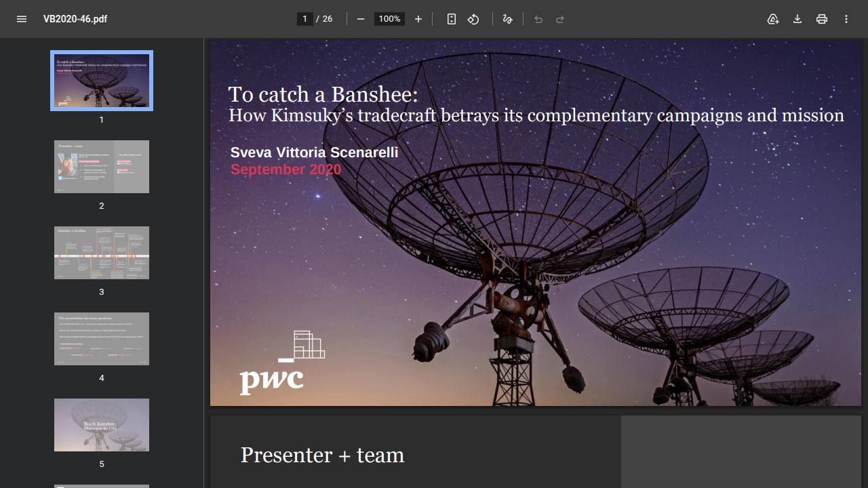Click the total page count 26
The width and height of the screenshot is (868, 488).
328,19
